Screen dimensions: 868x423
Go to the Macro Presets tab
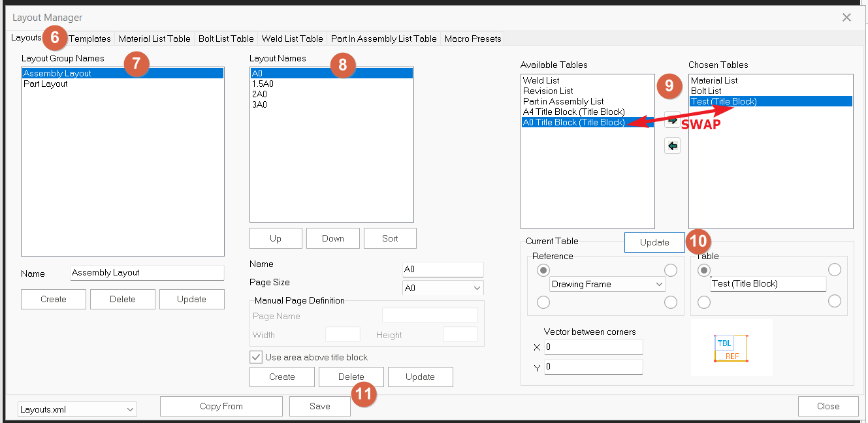tap(473, 39)
